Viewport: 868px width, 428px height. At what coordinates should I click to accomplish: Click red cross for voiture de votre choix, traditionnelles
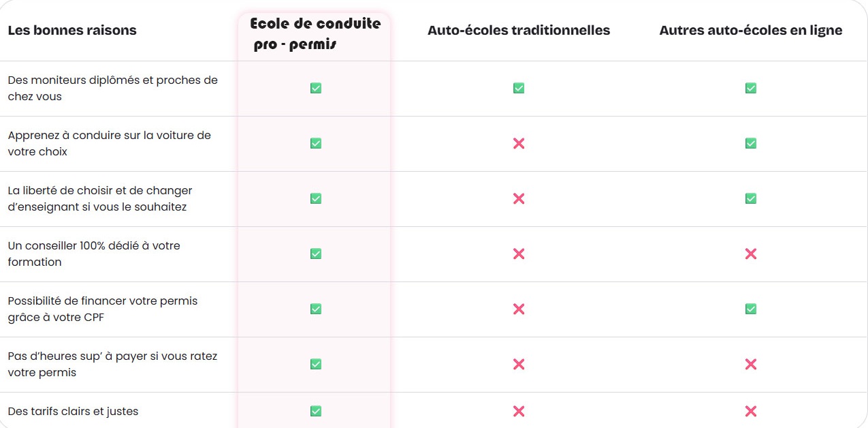519,143
